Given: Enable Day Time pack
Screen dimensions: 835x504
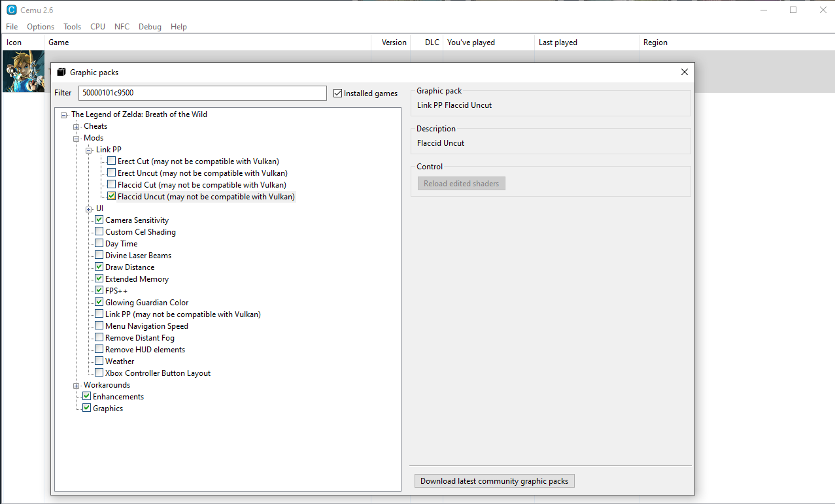Looking at the screenshot, I should click(99, 243).
